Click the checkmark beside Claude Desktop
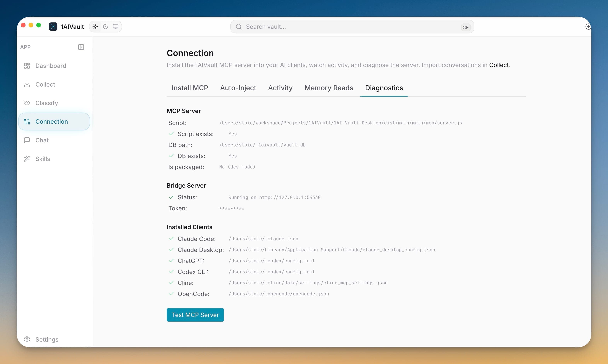 pos(171,250)
